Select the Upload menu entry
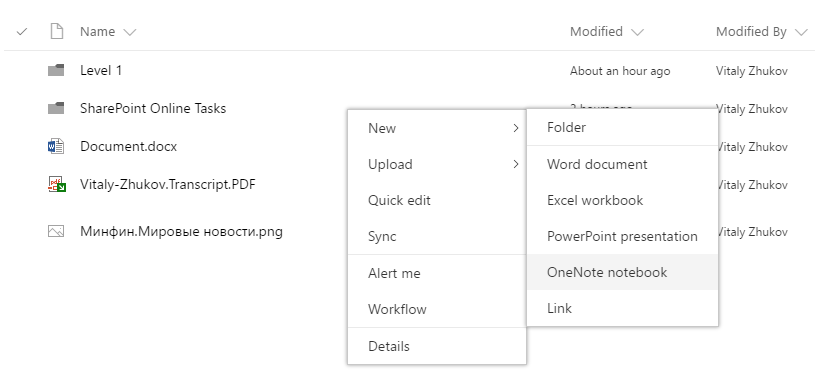Viewport: 815px width, 370px height. [437, 164]
